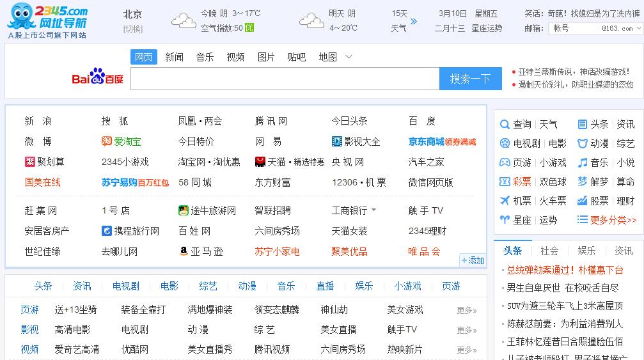Switch to the 娱乐 news tab
Image resolution: width=644 pixels, height=360 pixels.
[x=586, y=251]
